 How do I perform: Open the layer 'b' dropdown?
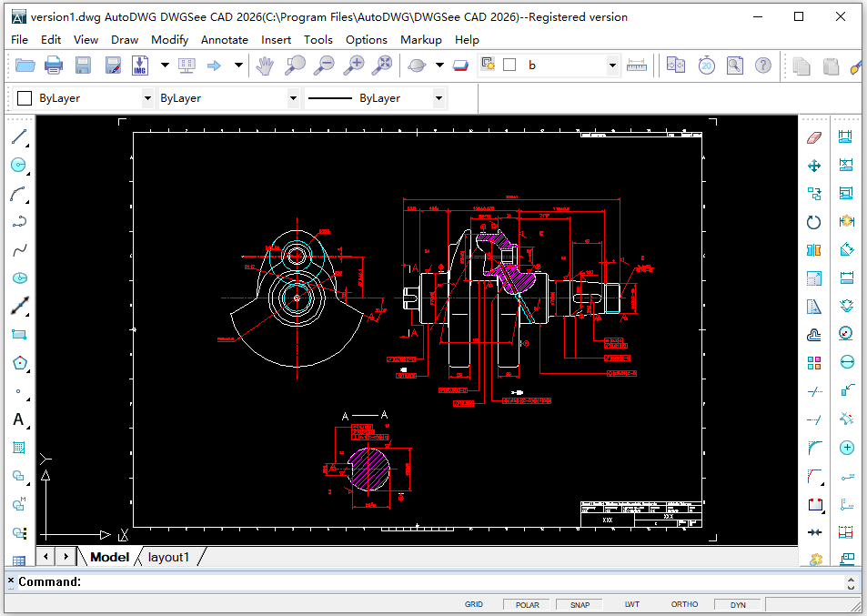612,65
